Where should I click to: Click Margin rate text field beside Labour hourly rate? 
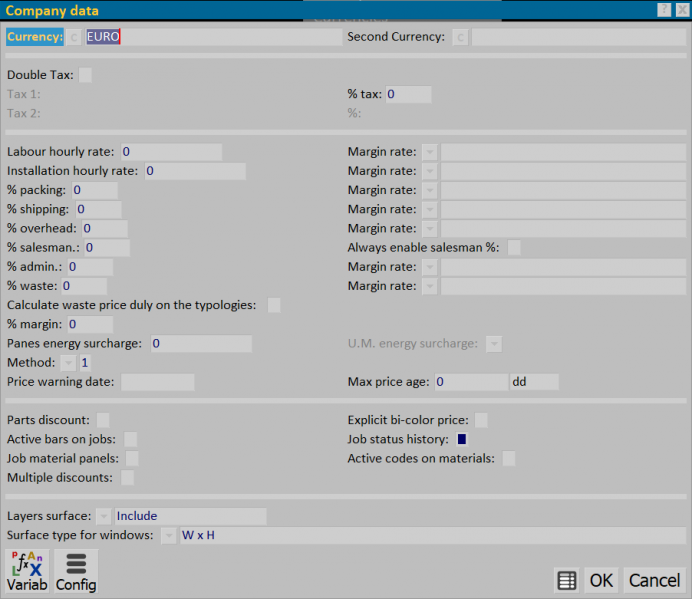(563, 152)
